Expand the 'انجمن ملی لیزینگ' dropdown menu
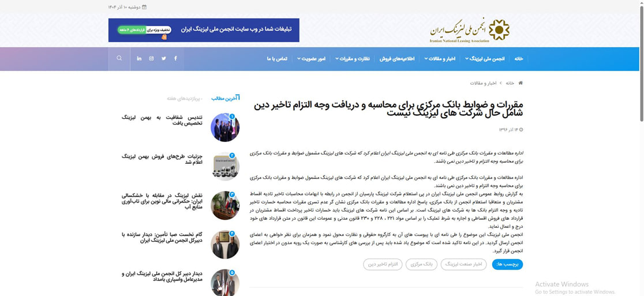The height and width of the screenshot is (296, 644). (x=485, y=59)
